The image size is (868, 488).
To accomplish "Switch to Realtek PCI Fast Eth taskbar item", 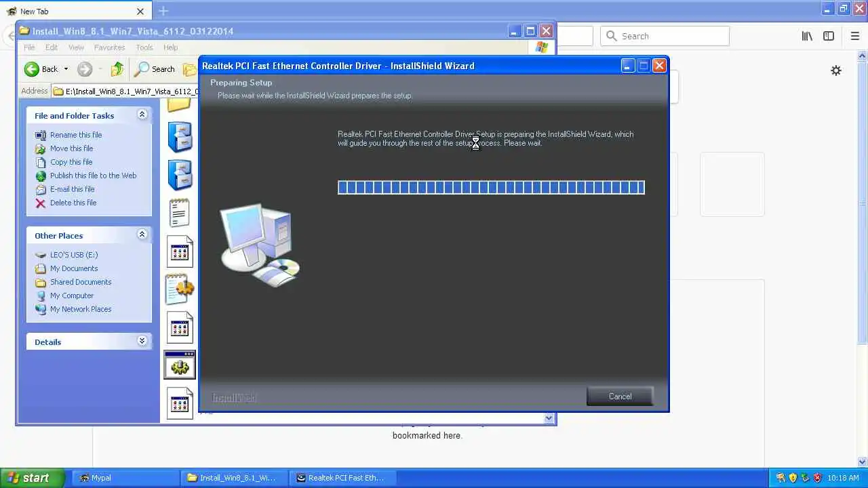I will tap(344, 478).
